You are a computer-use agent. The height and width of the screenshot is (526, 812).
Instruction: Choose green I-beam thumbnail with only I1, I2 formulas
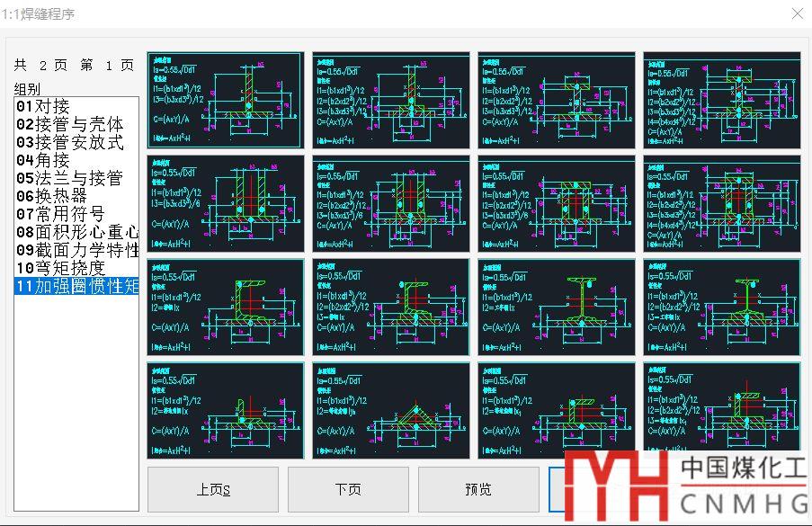coord(557,307)
